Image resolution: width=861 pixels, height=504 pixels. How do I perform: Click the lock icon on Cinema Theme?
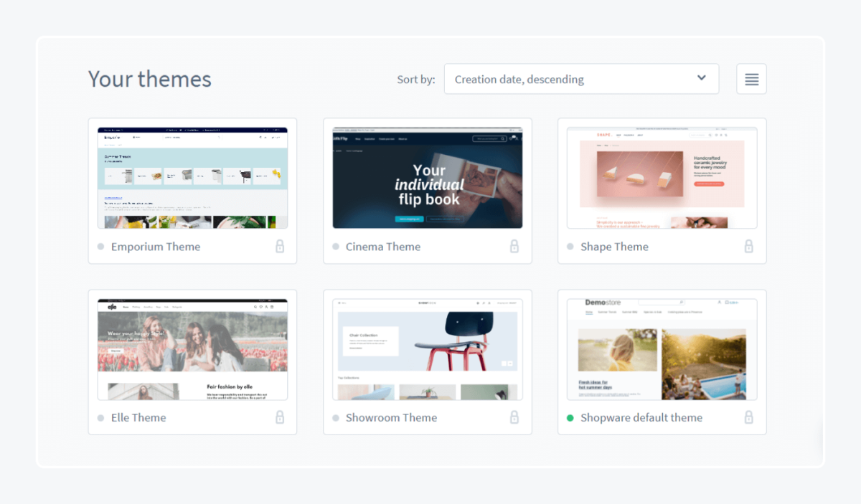point(514,246)
